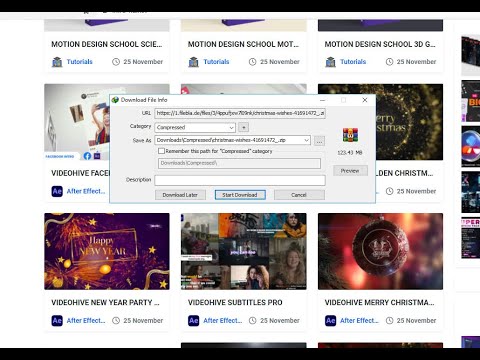Click clock icon on Subtitles Pro card

(253, 320)
